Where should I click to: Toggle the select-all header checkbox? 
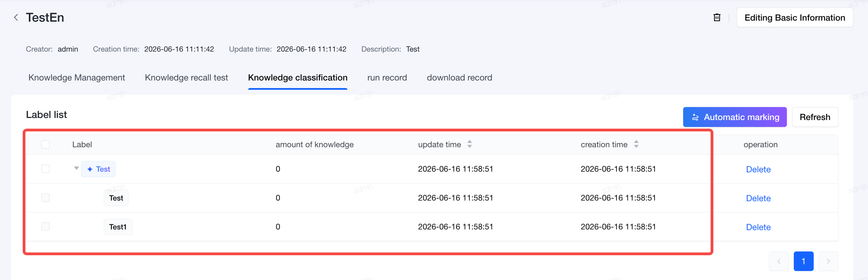click(x=45, y=144)
